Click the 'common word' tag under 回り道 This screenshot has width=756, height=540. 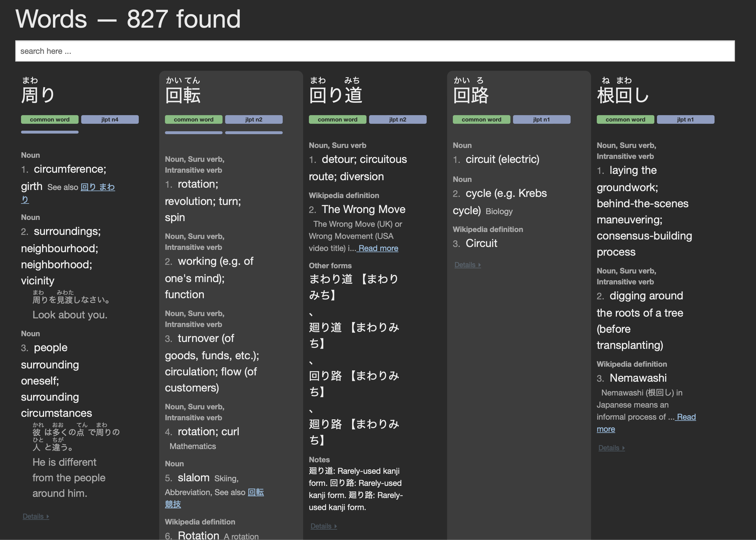point(337,119)
